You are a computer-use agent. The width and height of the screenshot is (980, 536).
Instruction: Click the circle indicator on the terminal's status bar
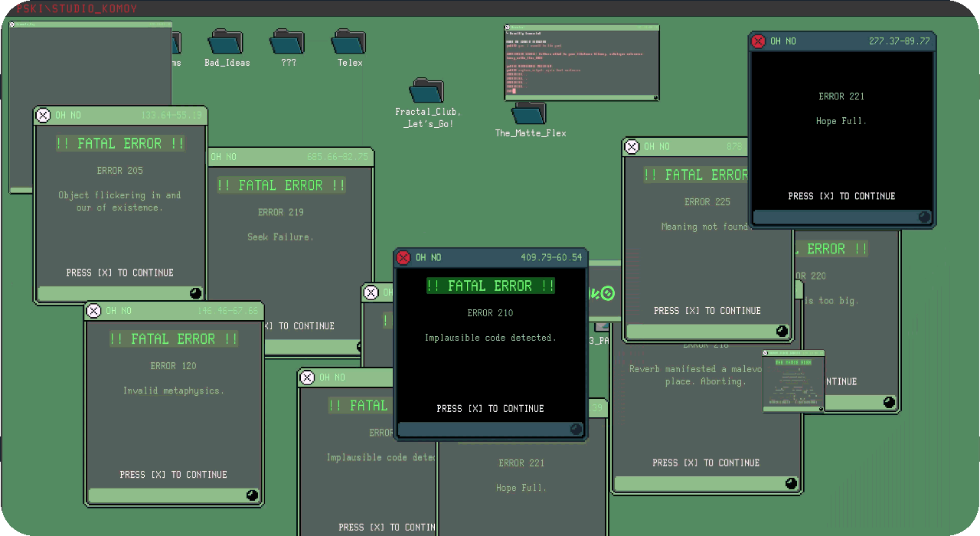click(x=655, y=97)
